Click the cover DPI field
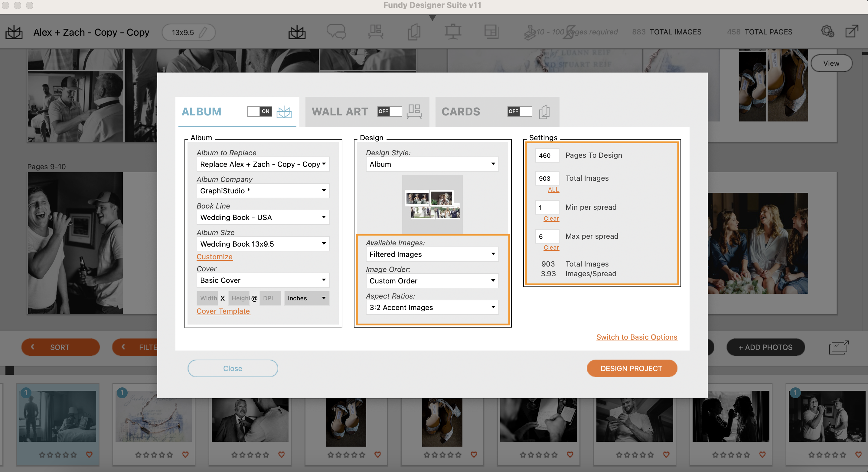 270,298
